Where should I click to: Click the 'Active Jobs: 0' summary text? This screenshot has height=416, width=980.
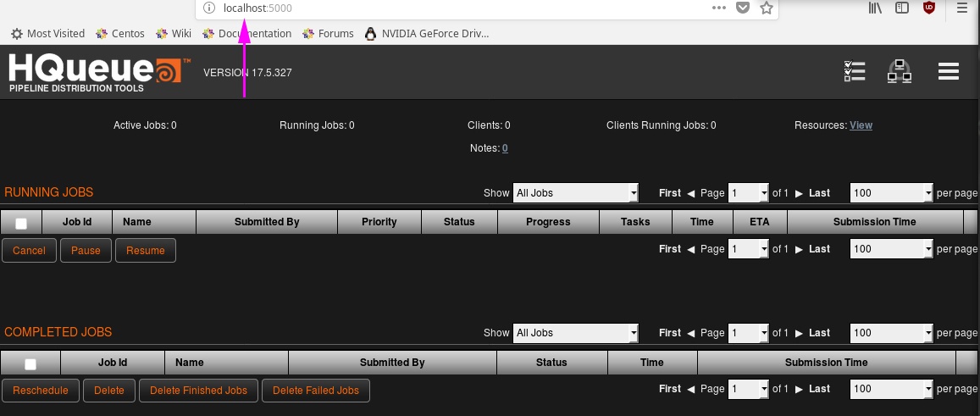[145, 125]
